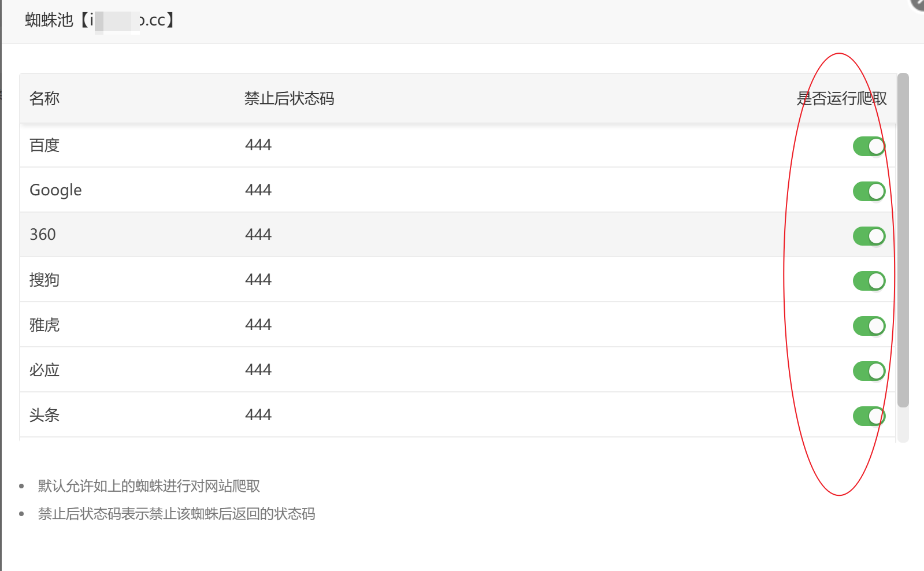
Task: Toggle the 必应 crawl permission switch
Action: coord(869,371)
